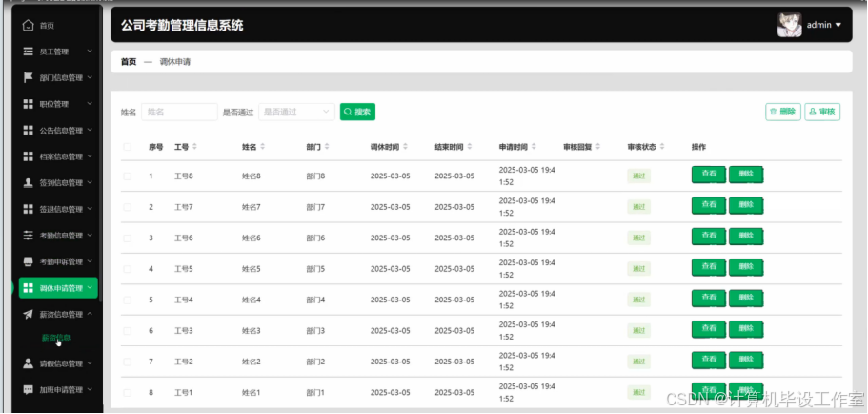Screen dimensions: 868x414
Task: Click the green 搜索 button
Action: click(x=357, y=112)
